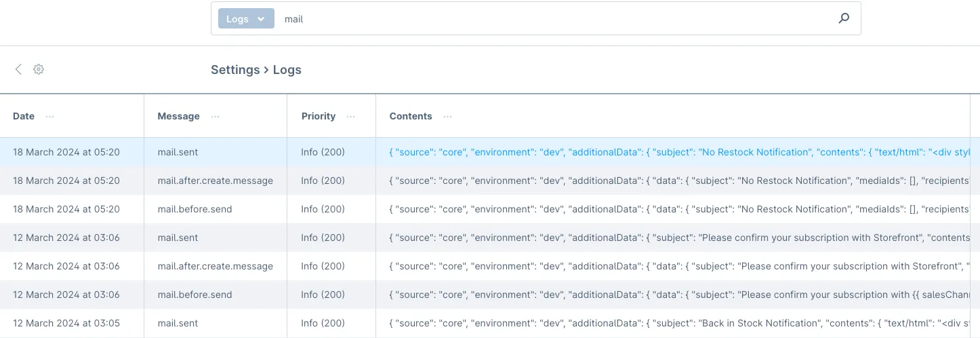Select the 18 March mail.after.create.message row
Image resolution: width=980 pixels, height=338 pixels.
point(215,181)
